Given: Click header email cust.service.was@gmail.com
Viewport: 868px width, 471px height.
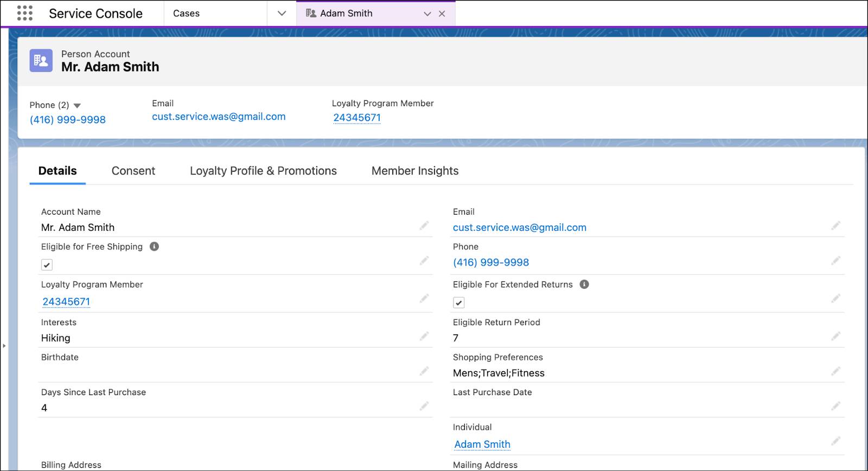Looking at the screenshot, I should 219,117.
